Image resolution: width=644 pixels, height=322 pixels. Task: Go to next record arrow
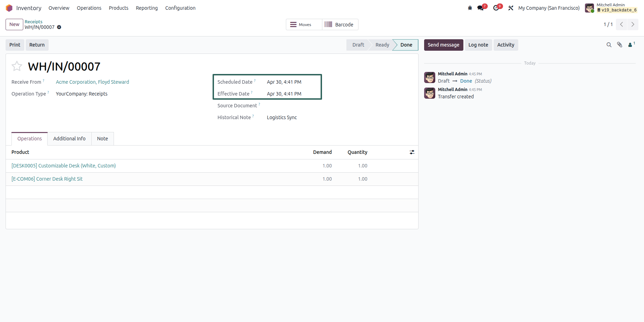click(633, 24)
